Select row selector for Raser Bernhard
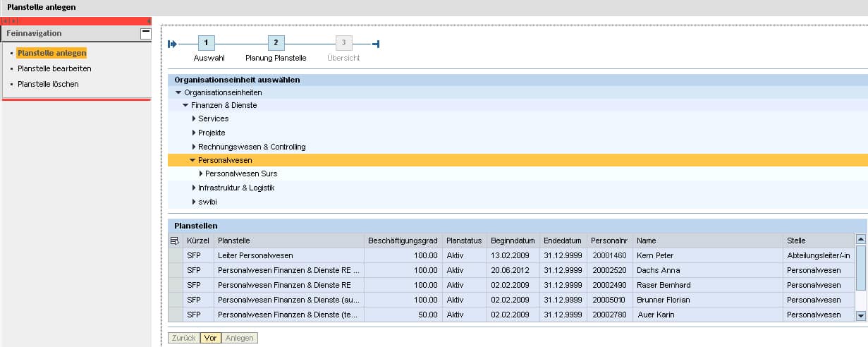This screenshot has height=347, width=868. [x=175, y=285]
